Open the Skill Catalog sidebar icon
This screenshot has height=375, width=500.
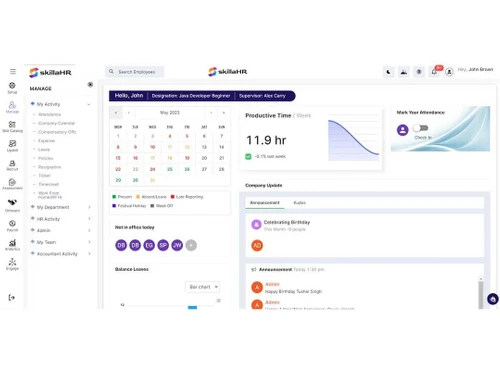tap(12, 124)
